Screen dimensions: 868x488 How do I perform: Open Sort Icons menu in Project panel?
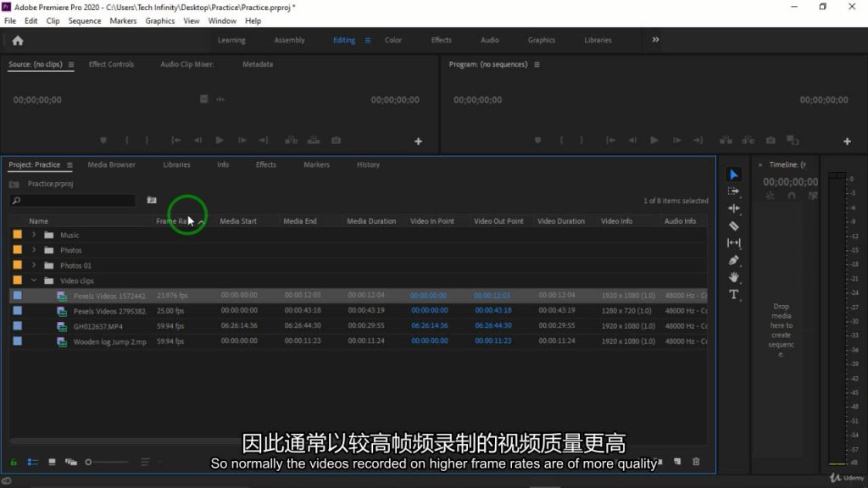145,462
